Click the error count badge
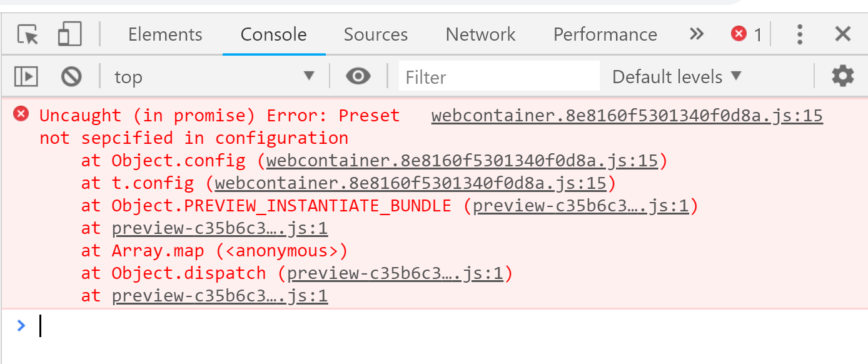This screenshot has height=364, width=868. (x=746, y=34)
